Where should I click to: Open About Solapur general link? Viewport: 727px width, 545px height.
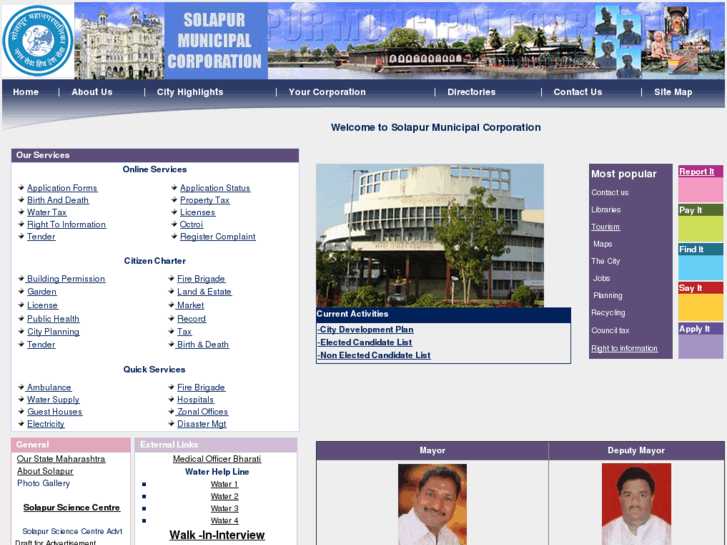tap(45, 471)
